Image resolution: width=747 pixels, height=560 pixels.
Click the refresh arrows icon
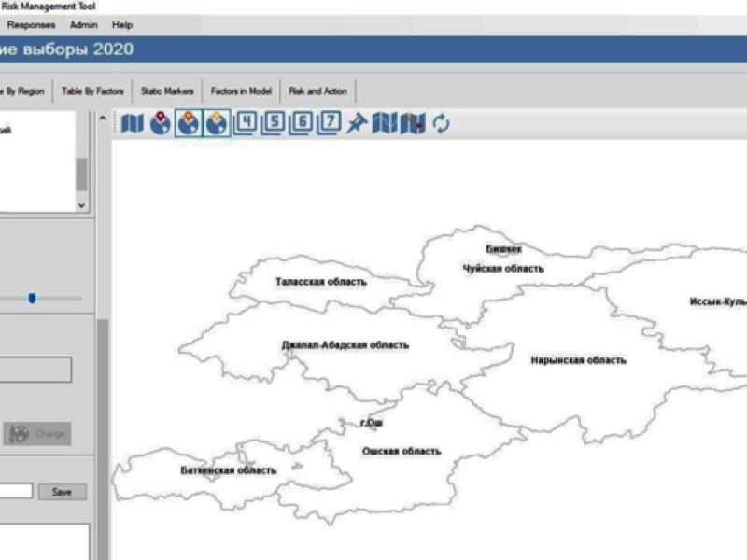tap(441, 123)
